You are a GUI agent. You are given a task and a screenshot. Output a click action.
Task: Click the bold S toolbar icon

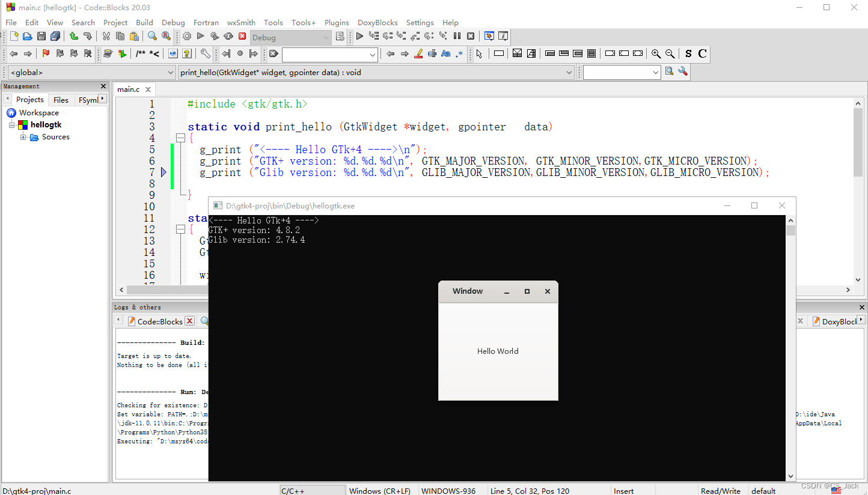(689, 53)
